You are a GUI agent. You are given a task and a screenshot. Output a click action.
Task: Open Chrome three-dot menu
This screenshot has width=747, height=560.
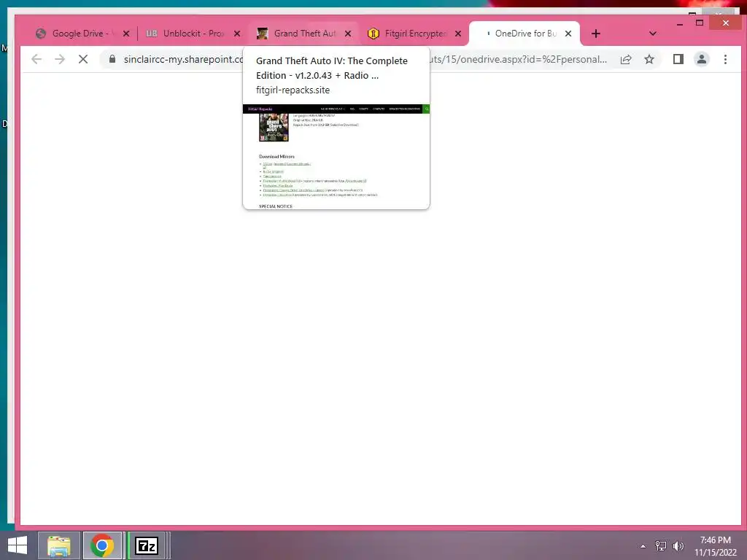[x=726, y=60]
